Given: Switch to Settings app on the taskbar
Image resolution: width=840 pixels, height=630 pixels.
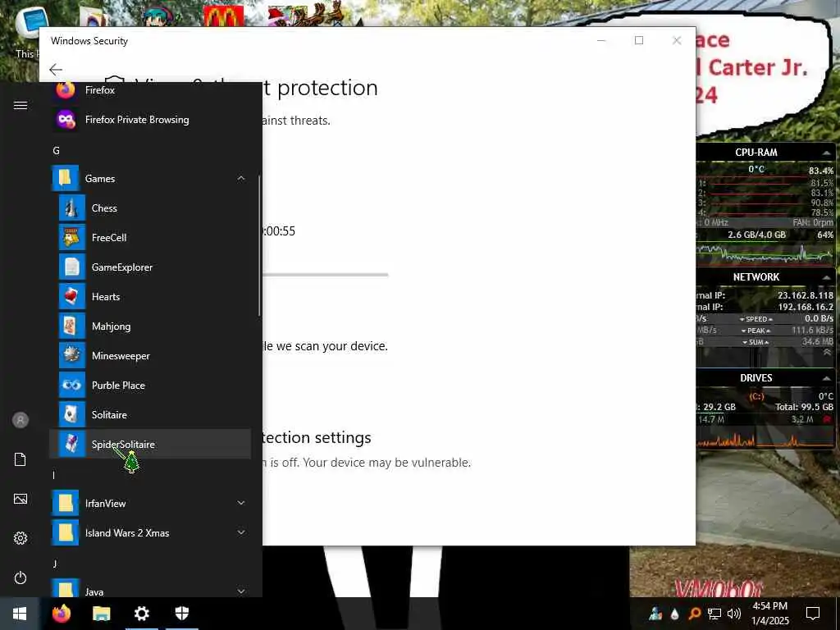Looking at the screenshot, I should point(141,614).
